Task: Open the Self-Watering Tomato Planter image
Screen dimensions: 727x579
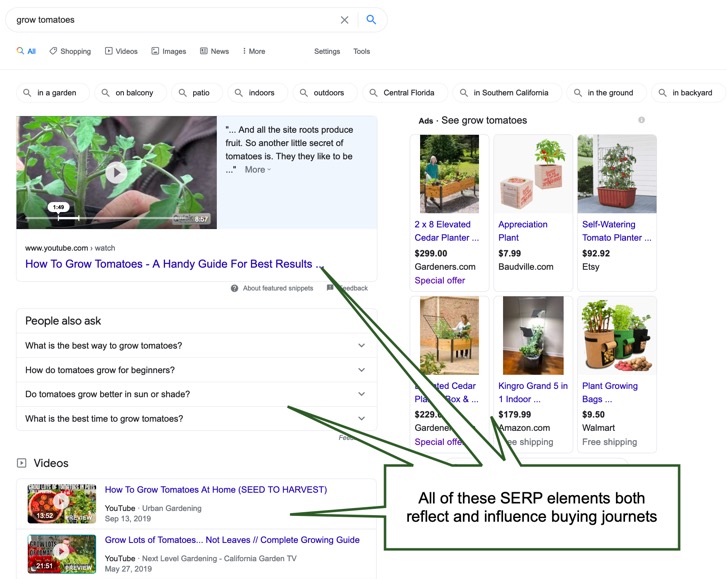Action: click(617, 174)
